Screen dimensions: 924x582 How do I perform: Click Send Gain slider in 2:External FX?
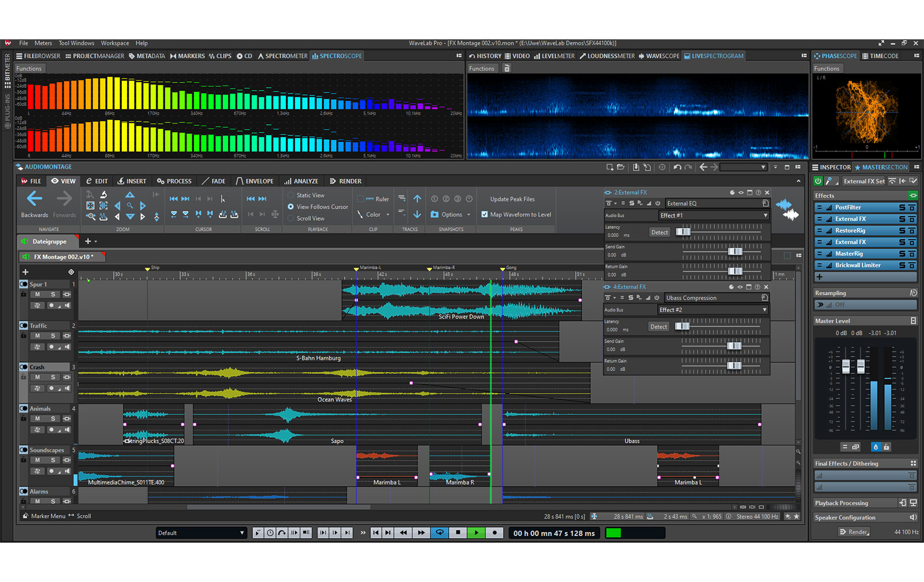pos(735,251)
